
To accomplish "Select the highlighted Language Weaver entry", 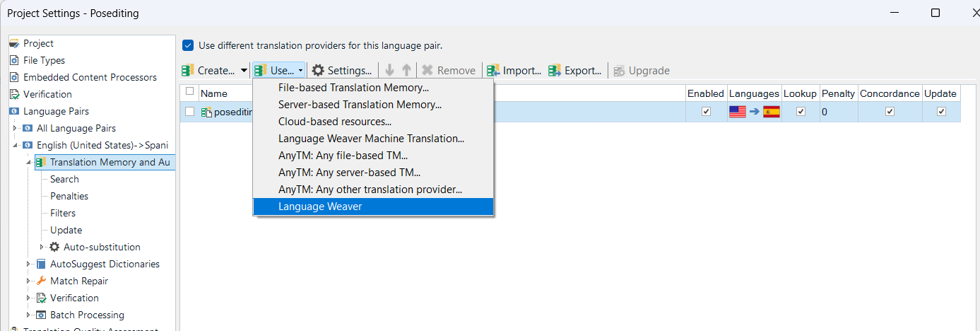I will tap(373, 207).
